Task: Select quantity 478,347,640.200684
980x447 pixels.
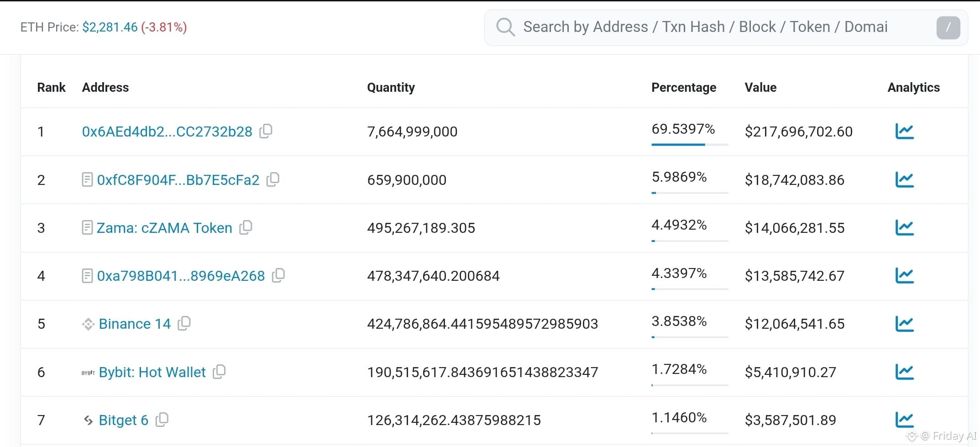Action: click(433, 276)
